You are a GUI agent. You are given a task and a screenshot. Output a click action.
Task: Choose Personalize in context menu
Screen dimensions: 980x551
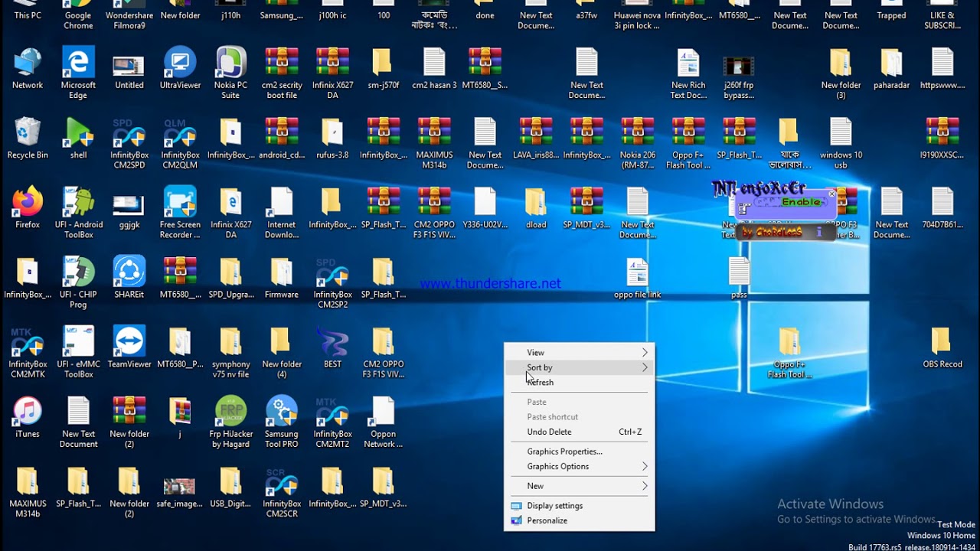579,520
